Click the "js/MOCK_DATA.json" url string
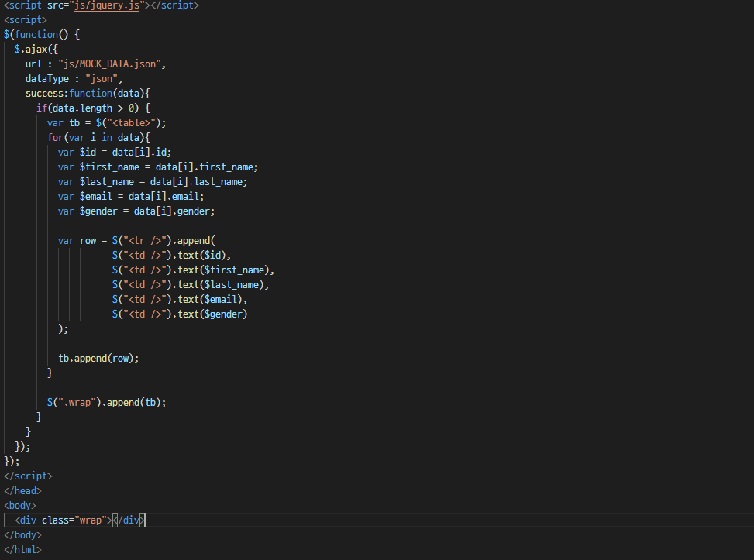The image size is (754, 560). [x=109, y=64]
